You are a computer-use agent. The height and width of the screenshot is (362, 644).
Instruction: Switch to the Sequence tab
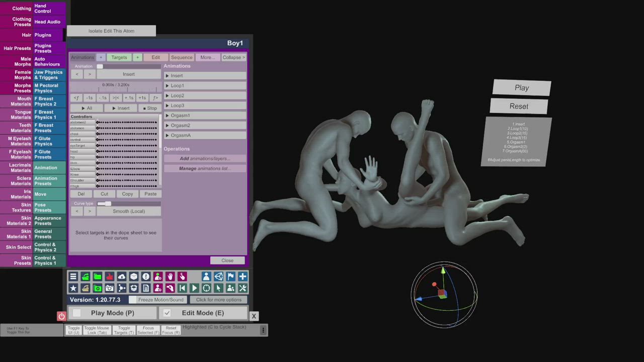click(182, 57)
